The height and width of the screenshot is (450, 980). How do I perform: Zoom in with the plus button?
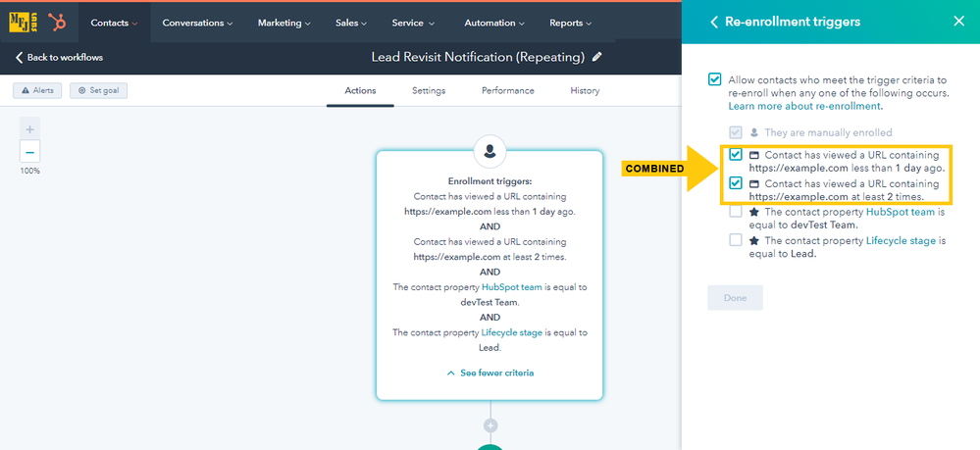tap(30, 130)
